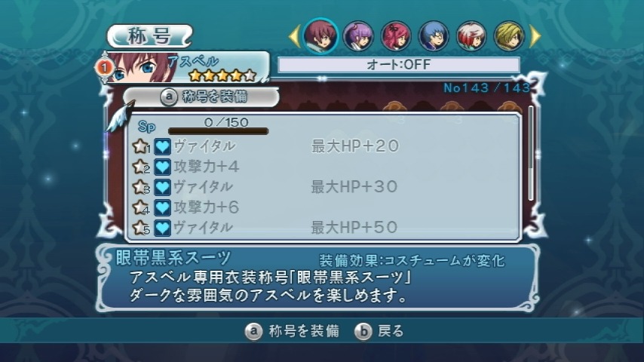Select the purple-haired character portrait
Viewport: 644px width, 362px height.
[x=358, y=36]
